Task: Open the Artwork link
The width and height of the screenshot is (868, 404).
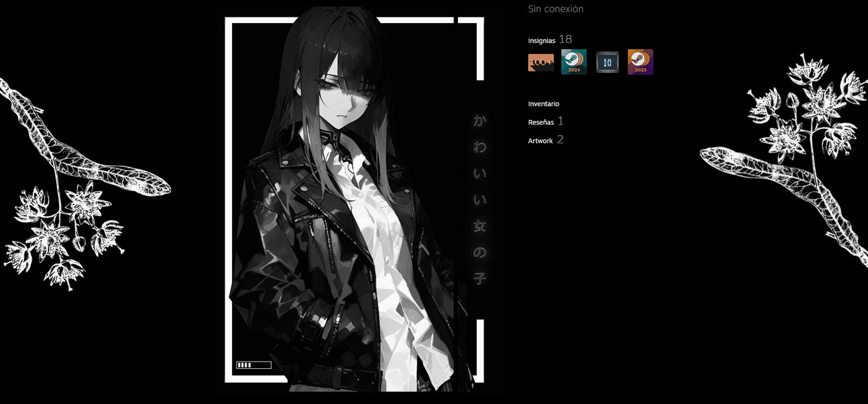Action: pyautogui.click(x=540, y=140)
